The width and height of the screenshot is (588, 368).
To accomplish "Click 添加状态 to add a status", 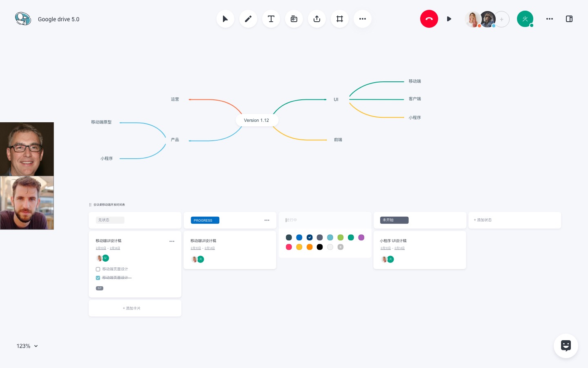I will pos(483,220).
